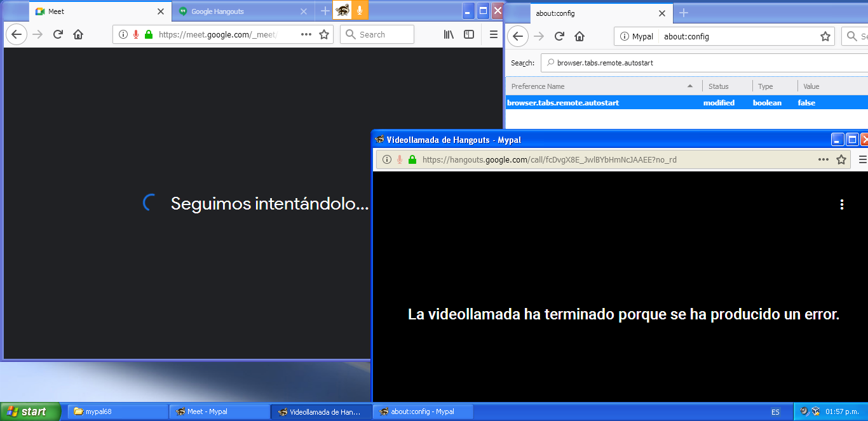Reload the Meet page

click(58, 34)
